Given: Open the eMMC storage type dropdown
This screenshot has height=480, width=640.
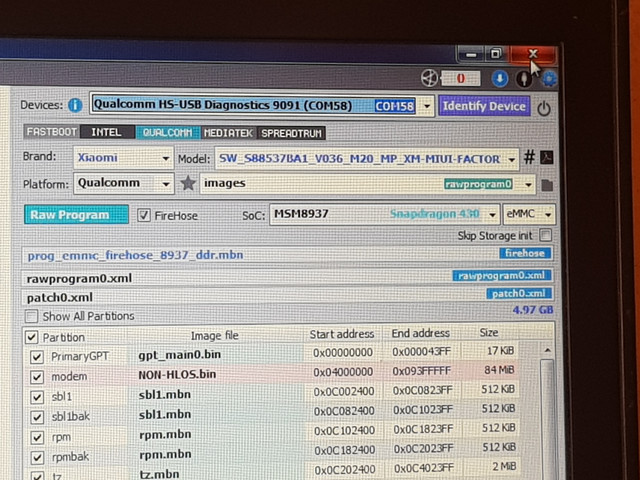Looking at the screenshot, I should pyautogui.click(x=529, y=214).
